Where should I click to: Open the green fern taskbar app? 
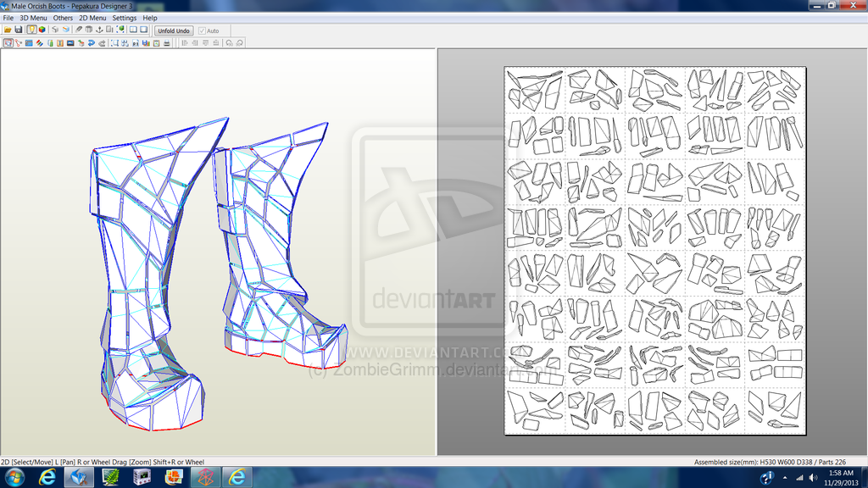[111, 477]
